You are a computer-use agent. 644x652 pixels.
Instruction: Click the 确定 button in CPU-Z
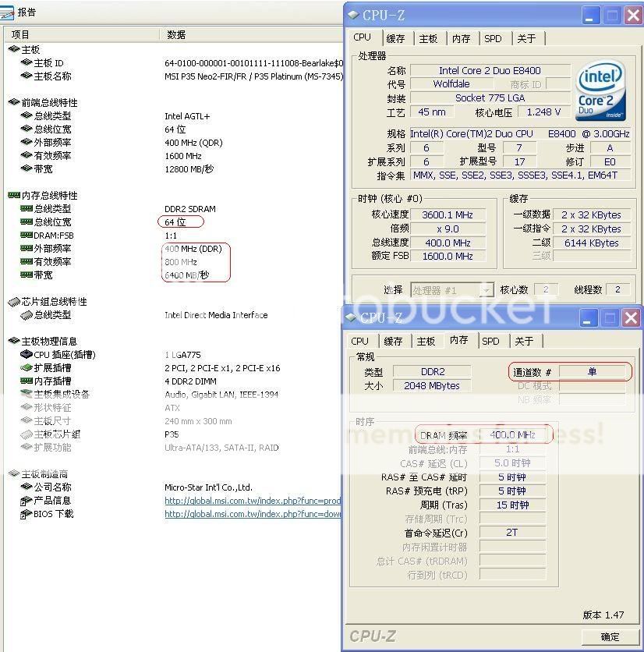(x=610, y=636)
